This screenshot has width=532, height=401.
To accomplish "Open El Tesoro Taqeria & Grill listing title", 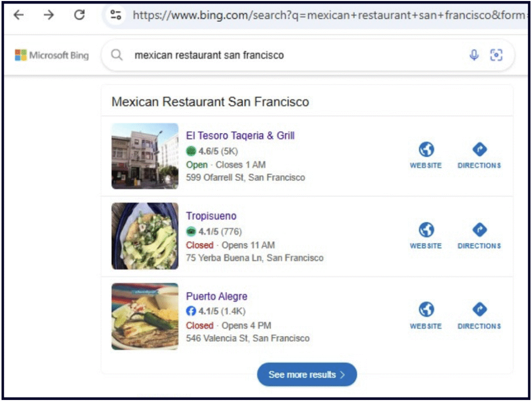I will click(240, 136).
